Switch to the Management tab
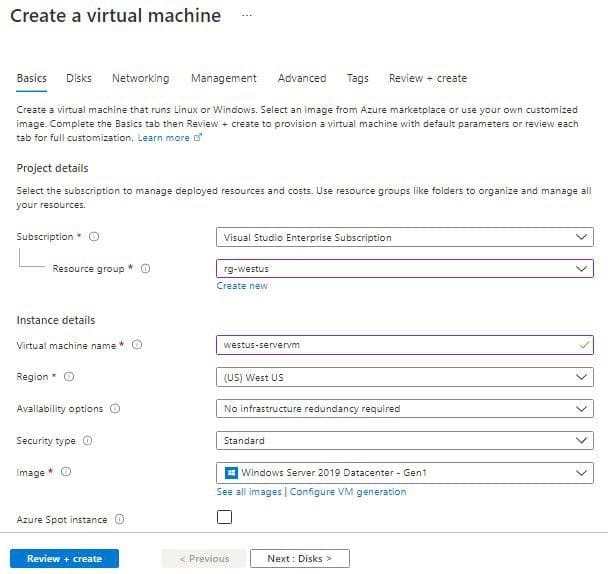Screen dimensions: 608x574 pyautogui.click(x=224, y=78)
